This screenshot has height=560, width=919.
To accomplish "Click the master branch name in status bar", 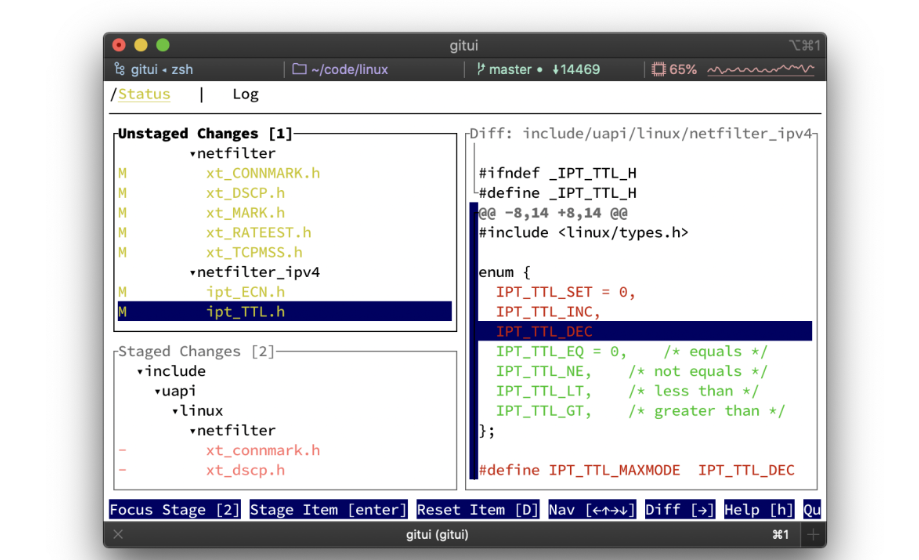I will [x=510, y=69].
